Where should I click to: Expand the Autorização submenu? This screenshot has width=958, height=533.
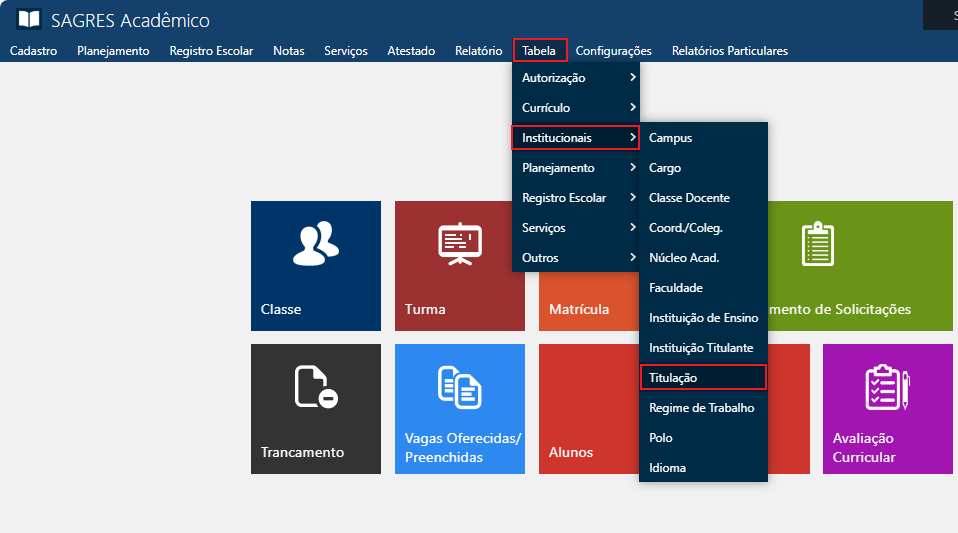tap(575, 78)
